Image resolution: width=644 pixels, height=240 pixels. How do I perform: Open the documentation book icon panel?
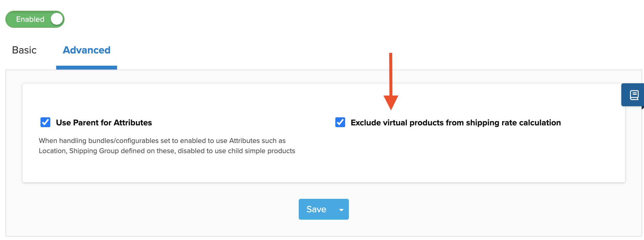click(x=634, y=95)
